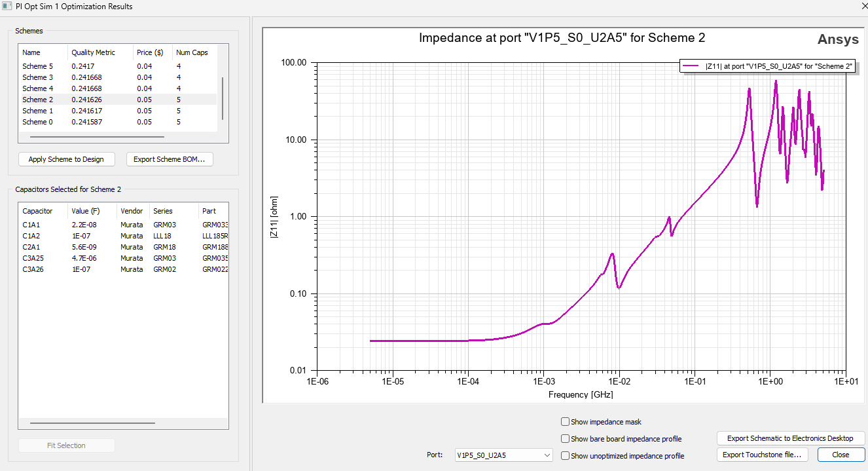Sort schemes by Price column header
The image size is (868, 471).
tap(145, 52)
